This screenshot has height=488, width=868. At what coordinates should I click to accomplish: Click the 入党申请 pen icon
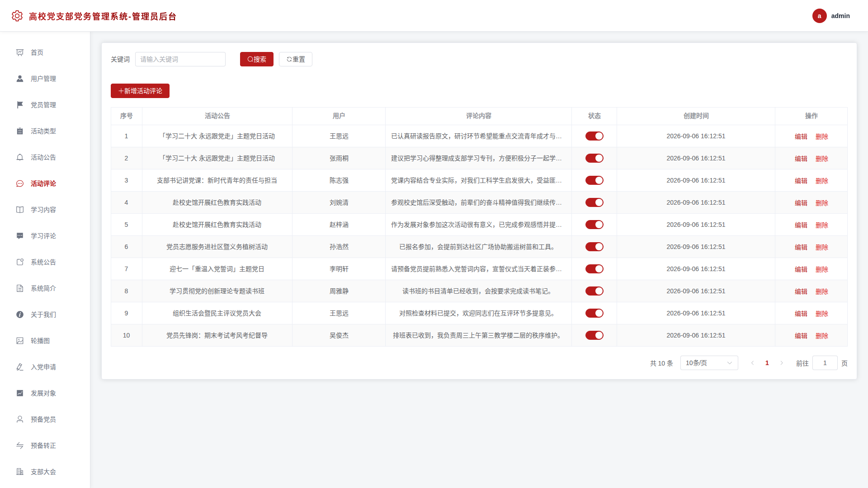(x=20, y=367)
